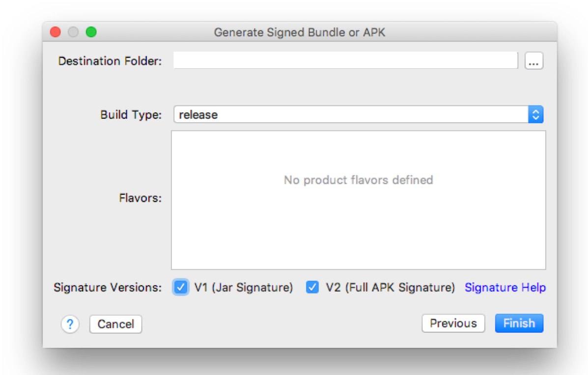The width and height of the screenshot is (588, 375).
Task: Click the "Signature Versions:" label
Action: 108,287
